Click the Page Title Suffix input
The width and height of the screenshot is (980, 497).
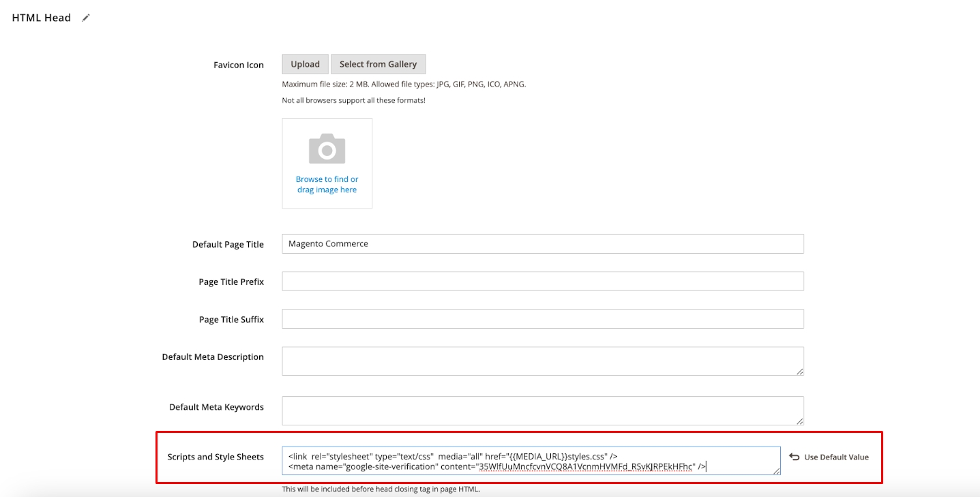[x=543, y=319]
